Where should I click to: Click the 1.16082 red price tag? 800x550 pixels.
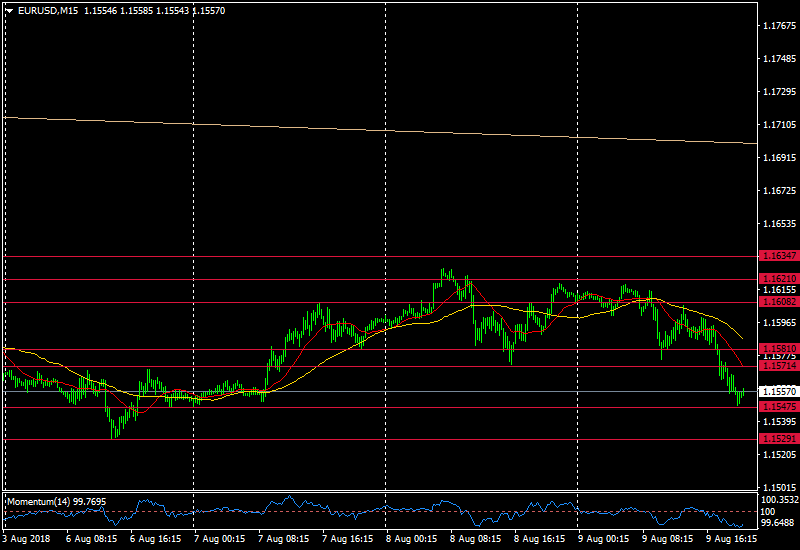(x=778, y=301)
